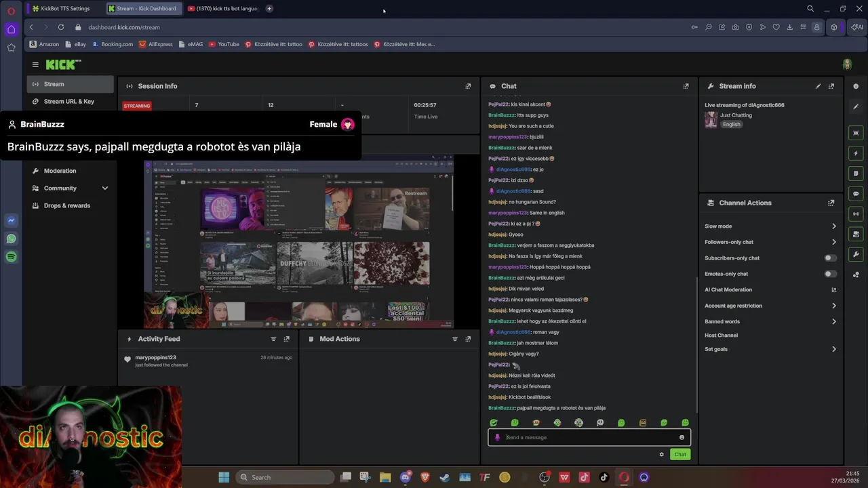Viewport: 868px width, 488px height.
Task: Click the microphone icon in chat input
Action: (497, 437)
